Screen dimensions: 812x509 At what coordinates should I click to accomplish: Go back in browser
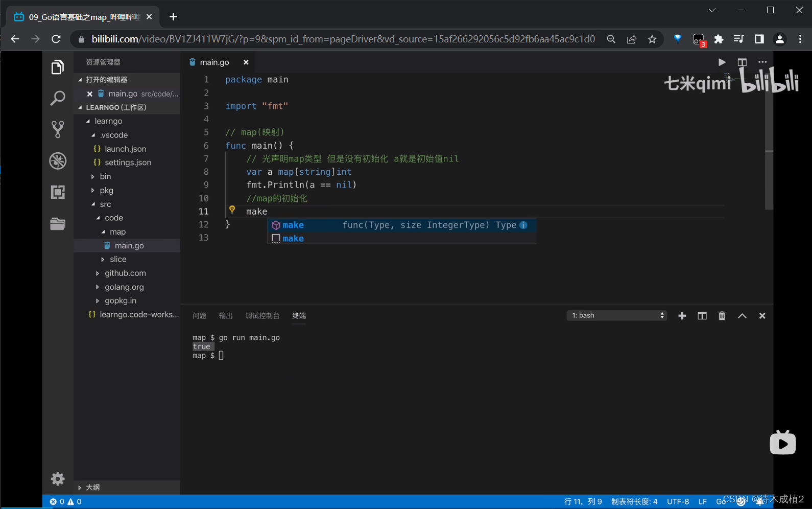(15, 39)
